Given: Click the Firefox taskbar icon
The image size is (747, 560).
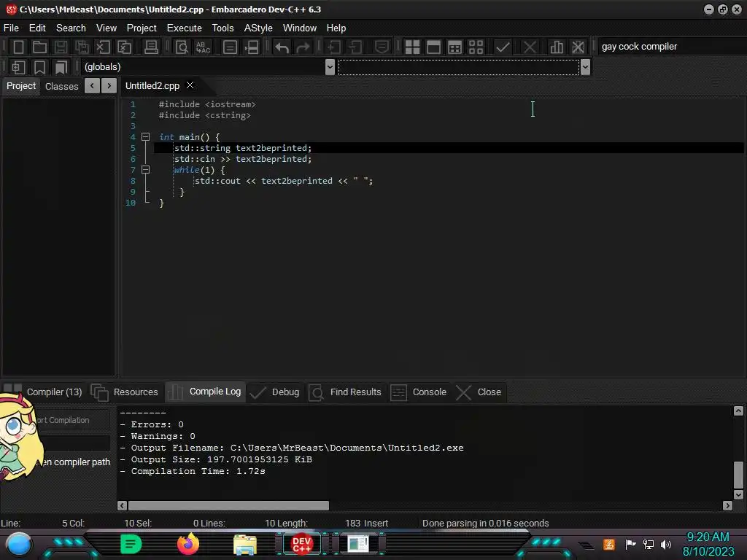Looking at the screenshot, I should (188, 544).
